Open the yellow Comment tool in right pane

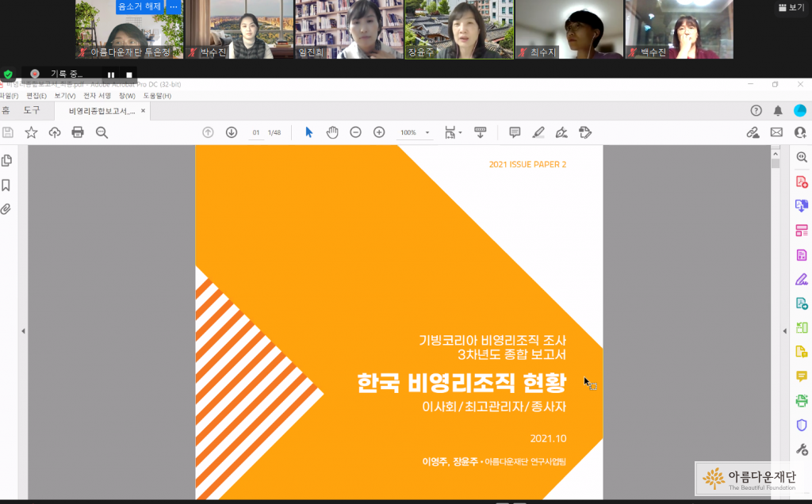tap(802, 376)
